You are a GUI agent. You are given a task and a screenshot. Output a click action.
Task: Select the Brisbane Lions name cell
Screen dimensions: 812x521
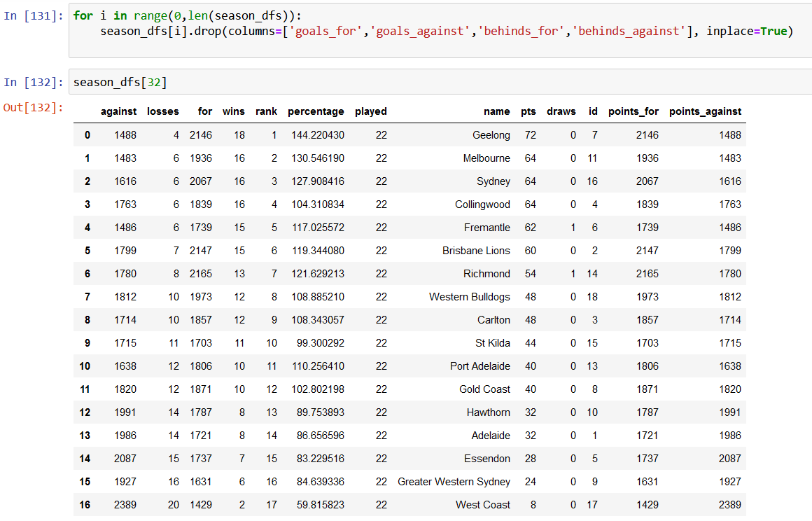[x=476, y=251]
